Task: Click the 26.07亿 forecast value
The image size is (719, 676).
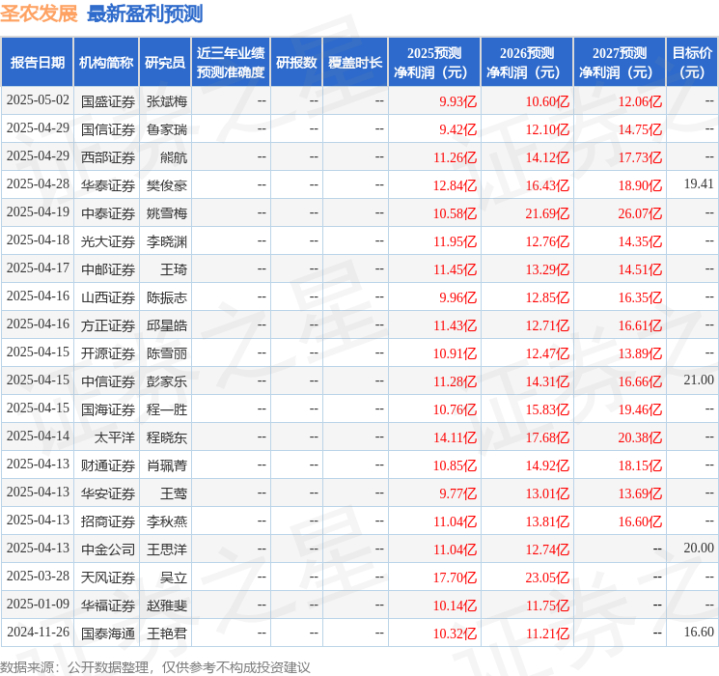Action: pyautogui.click(x=640, y=213)
